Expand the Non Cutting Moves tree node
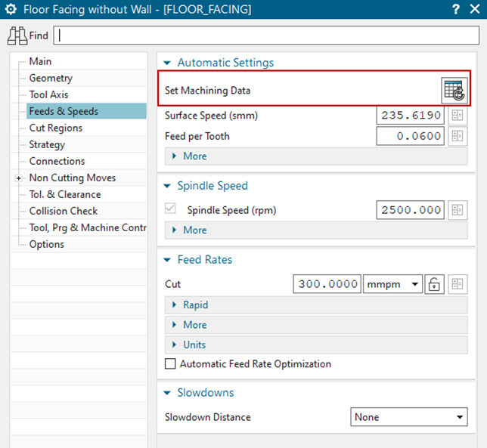This screenshot has height=448, width=487. coord(18,178)
